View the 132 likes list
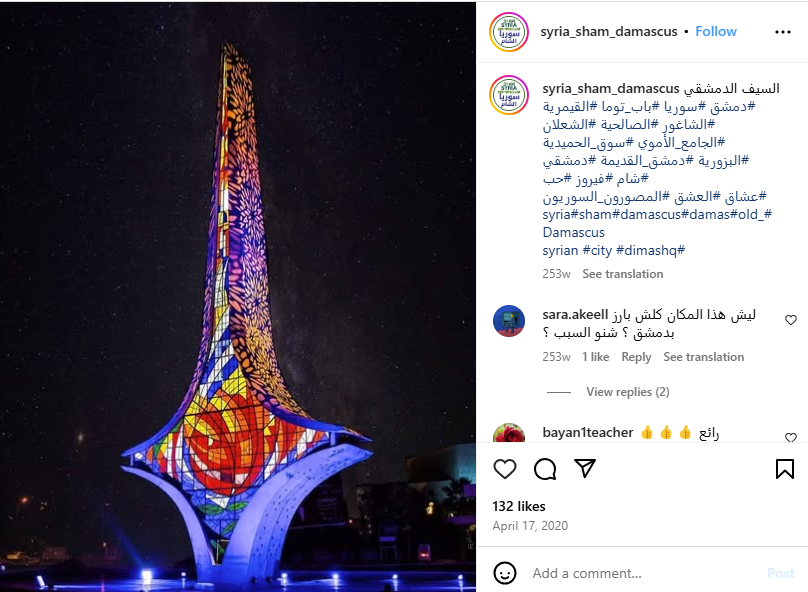The width and height of the screenshot is (808, 592). (x=518, y=506)
